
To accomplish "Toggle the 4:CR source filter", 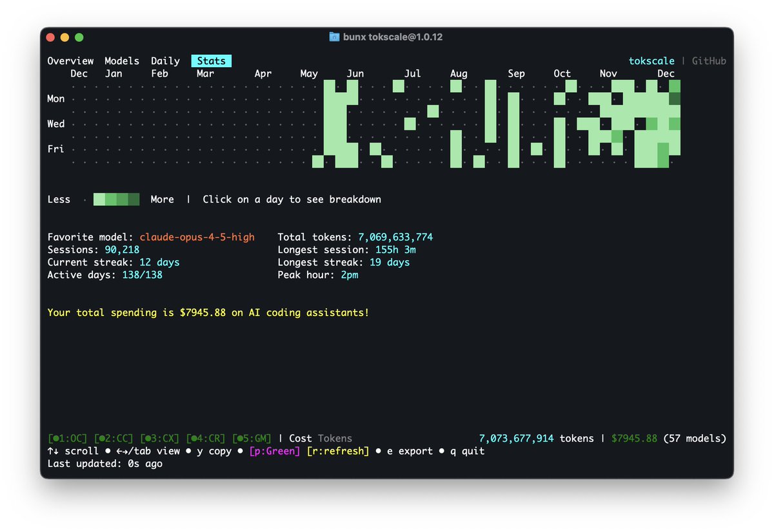I will (x=206, y=438).
